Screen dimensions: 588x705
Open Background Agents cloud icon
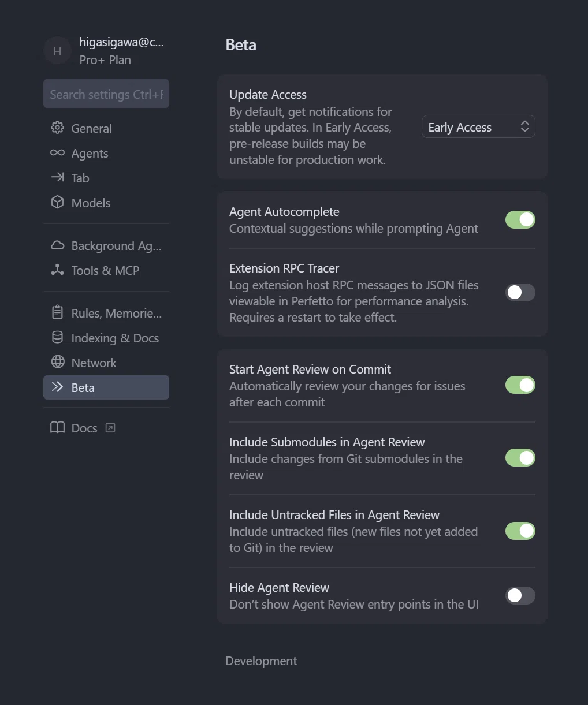click(57, 245)
